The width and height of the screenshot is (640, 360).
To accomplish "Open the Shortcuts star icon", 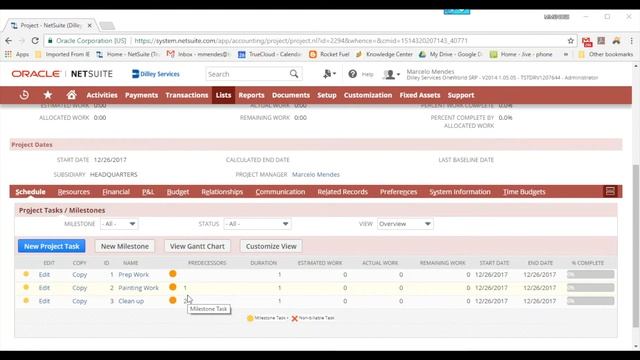I will tap(48, 95).
